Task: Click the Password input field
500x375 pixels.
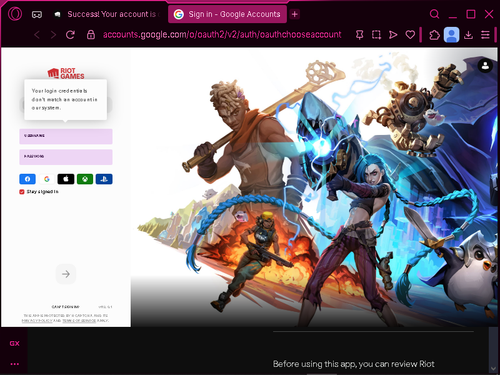Action: 66,157
